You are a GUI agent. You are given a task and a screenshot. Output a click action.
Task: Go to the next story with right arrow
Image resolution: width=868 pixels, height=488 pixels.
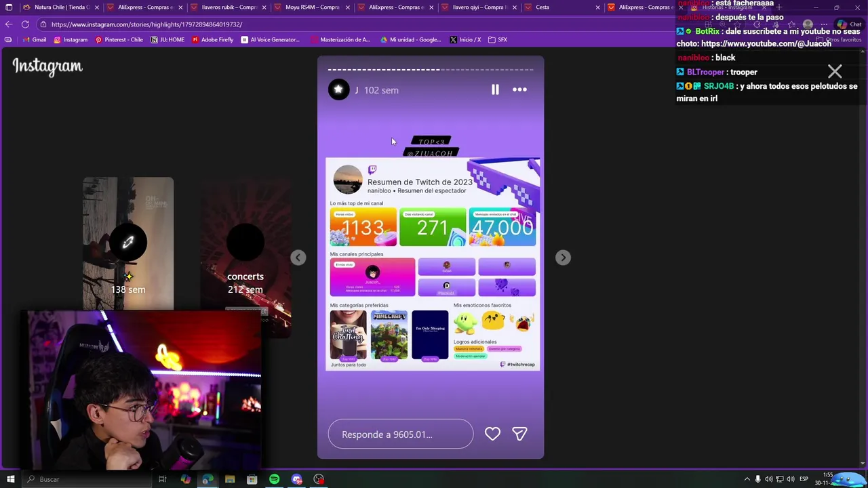coord(563,258)
